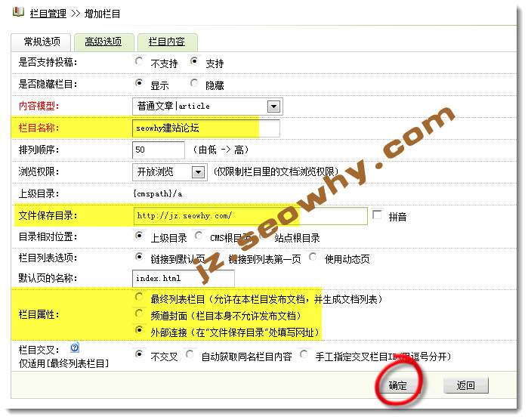
Task: Select the 常规选项 tab
Action: click(x=42, y=42)
